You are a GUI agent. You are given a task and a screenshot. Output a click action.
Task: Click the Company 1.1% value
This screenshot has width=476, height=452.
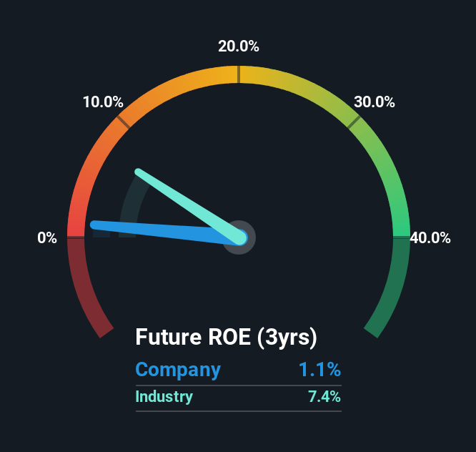tap(319, 370)
